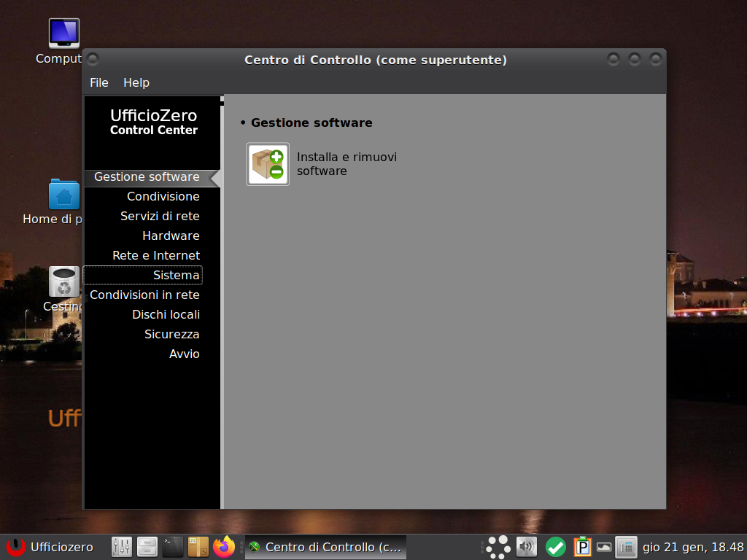Maximize the Centro di Controllo window
The width and height of the screenshot is (747, 560).
click(635, 59)
